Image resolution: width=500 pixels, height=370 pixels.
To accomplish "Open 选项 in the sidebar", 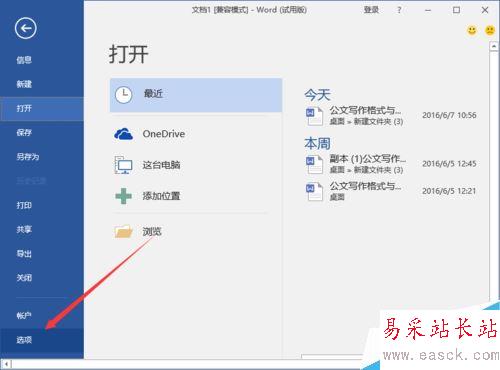I will pos(42,340).
